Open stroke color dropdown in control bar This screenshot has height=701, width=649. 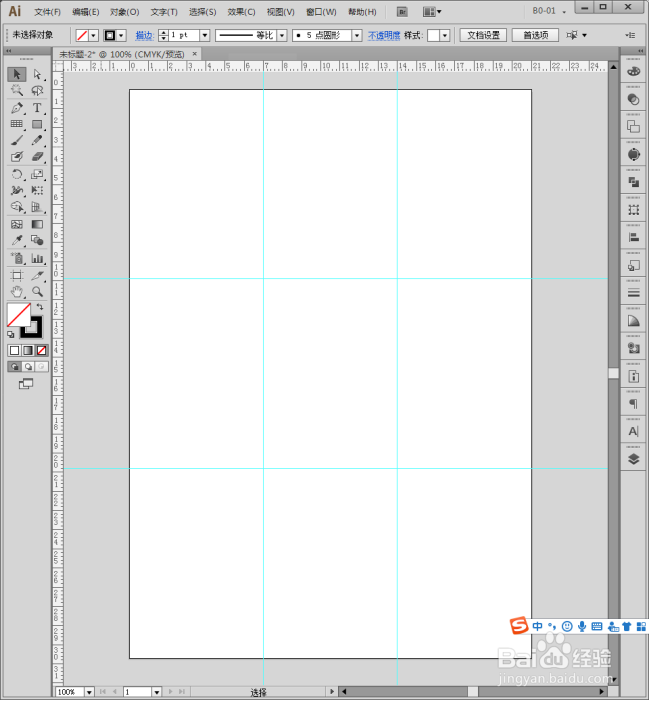(121, 35)
